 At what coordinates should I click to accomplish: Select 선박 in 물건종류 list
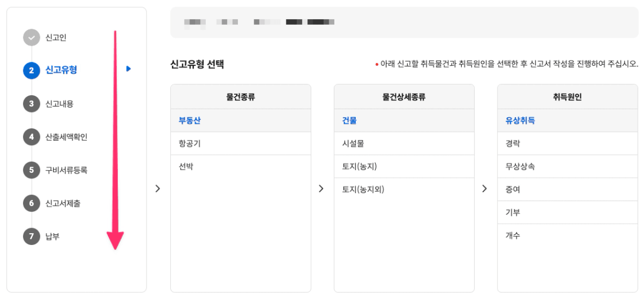241,167
